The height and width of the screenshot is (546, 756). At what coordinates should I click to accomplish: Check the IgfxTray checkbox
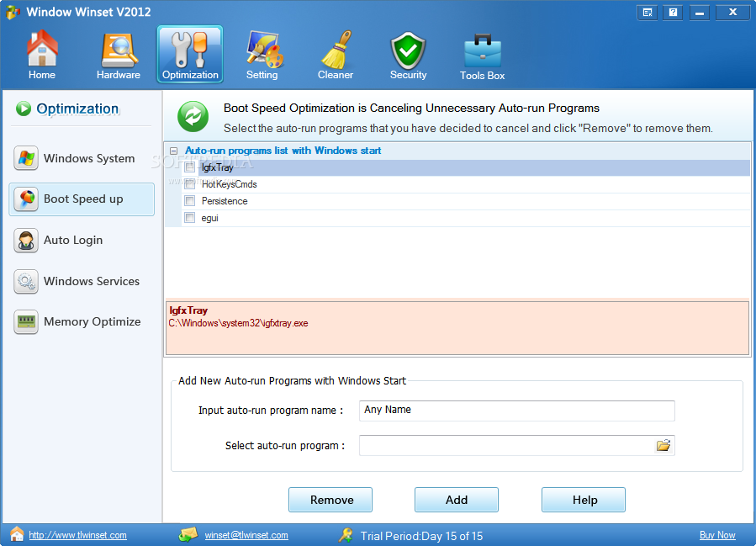189,167
